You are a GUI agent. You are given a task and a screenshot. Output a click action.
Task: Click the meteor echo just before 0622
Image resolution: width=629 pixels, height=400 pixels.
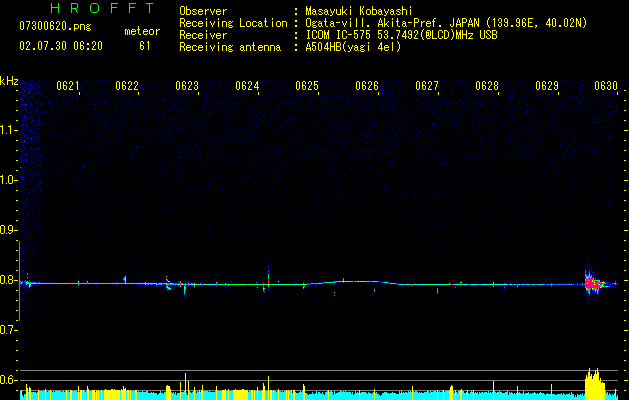click(x=124, y=279)
